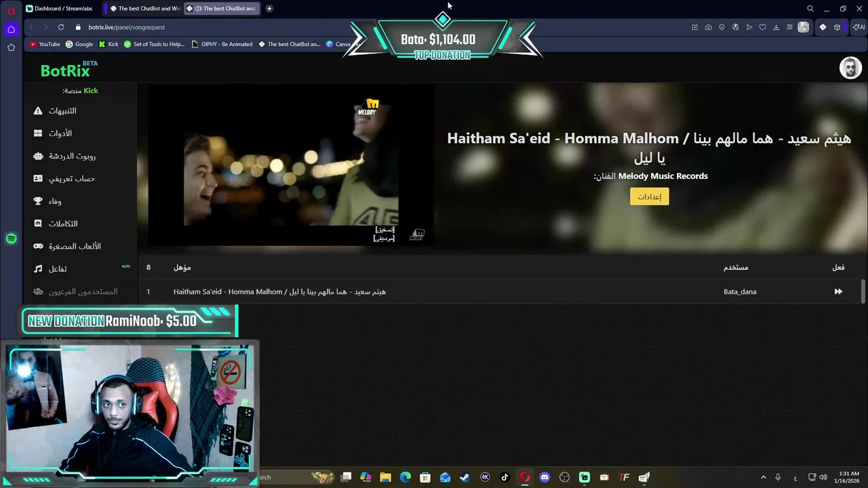This screenshot has height=488, width=868.
Task: Open TikTok from taskbar
Action: [505, 477]
